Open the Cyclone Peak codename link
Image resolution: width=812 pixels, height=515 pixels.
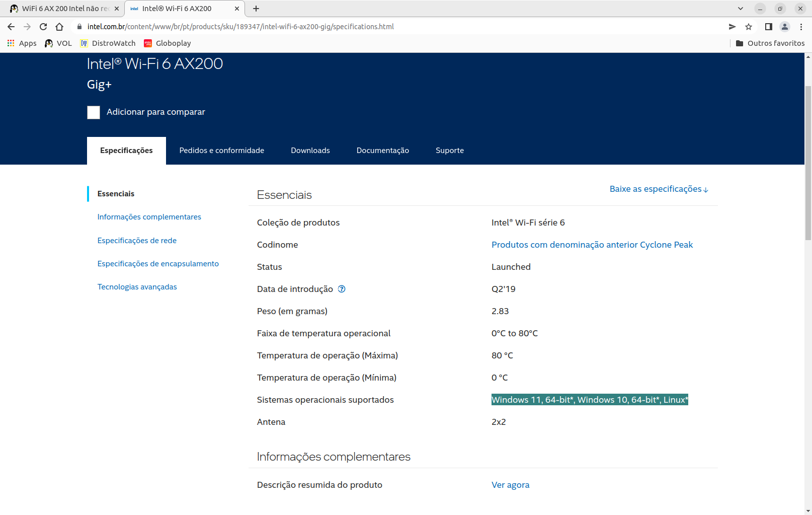pyautogui.click(x=592, y=245)
